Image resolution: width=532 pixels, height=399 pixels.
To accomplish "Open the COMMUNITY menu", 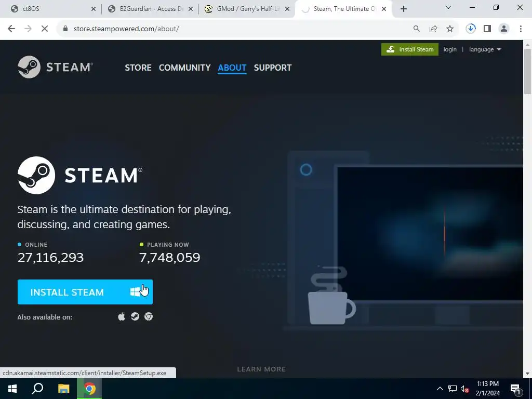I will (x=184, y=68).
